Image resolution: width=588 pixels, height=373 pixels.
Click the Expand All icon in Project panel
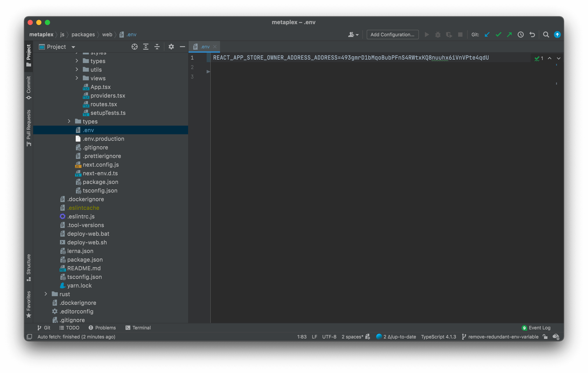(x=146, y=47)
